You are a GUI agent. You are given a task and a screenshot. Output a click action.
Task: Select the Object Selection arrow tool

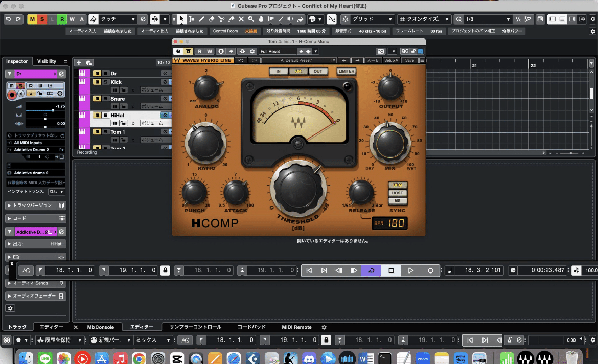click(x=181, y=19)
